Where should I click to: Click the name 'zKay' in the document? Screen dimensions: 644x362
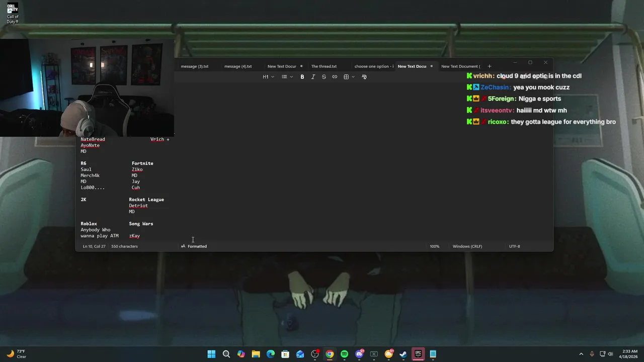coord(134,236)
